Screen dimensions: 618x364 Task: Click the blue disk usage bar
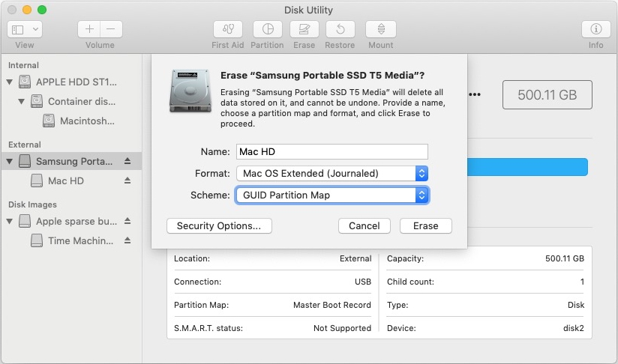[x=527, y=167]
